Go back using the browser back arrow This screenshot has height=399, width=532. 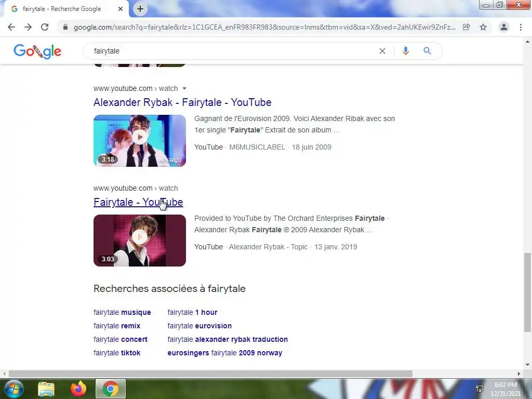(x=11, y=27)
